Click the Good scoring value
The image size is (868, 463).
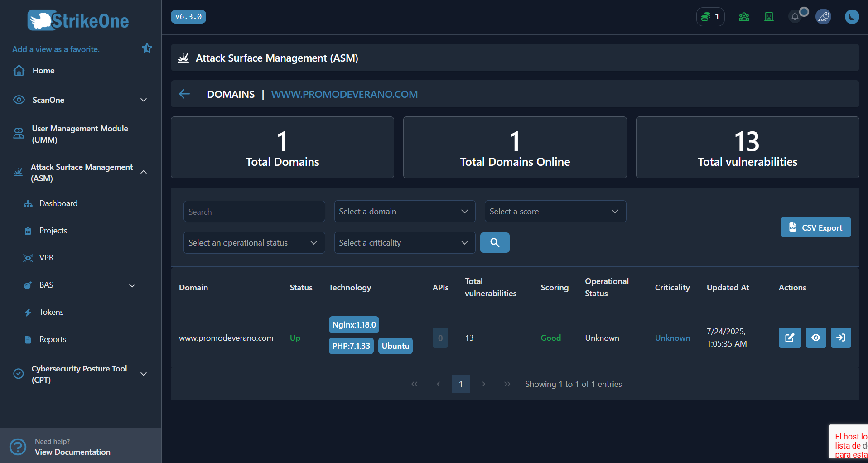click(x=551, y=338)
